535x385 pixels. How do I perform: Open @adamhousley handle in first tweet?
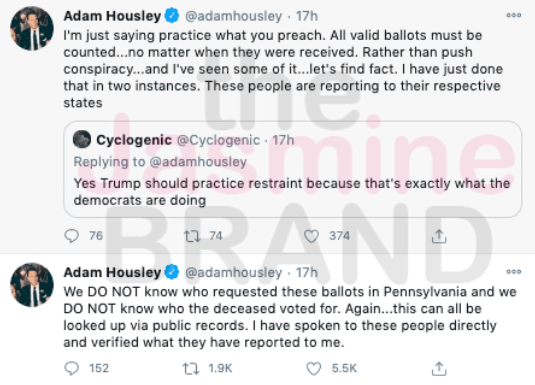pyautogui.click(x=233, y=16)
